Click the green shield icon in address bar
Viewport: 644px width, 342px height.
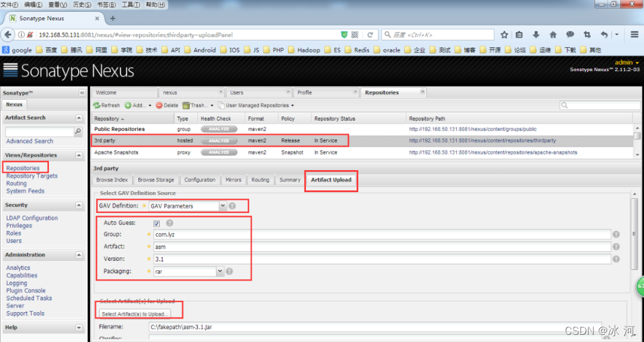[x=344, y=35]
